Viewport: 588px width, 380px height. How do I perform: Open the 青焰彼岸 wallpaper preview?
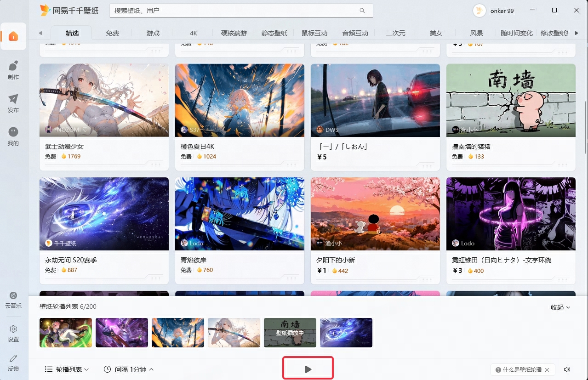[240, 214]
